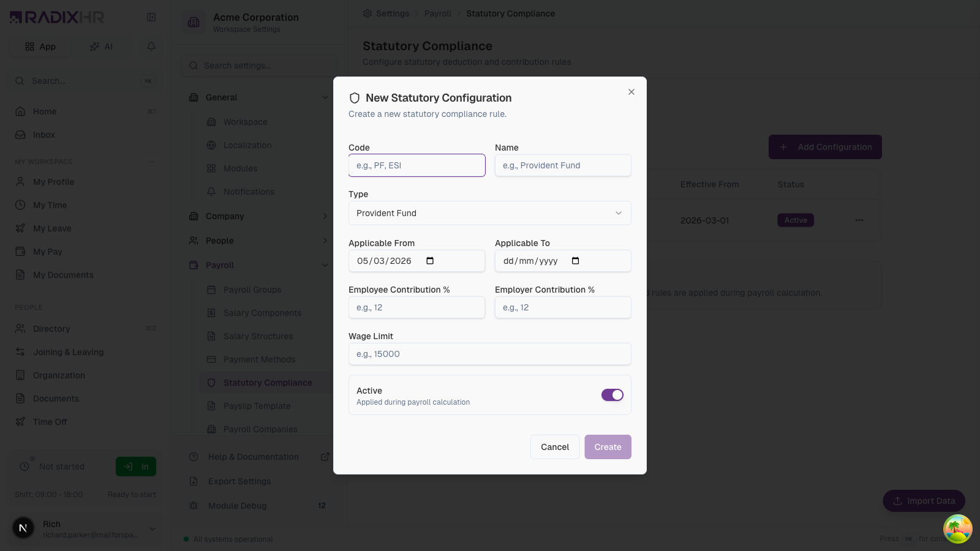The width and height of the screenshot is (980, 551).
Task: Open Salary Structures
Action: pos(266,336)
